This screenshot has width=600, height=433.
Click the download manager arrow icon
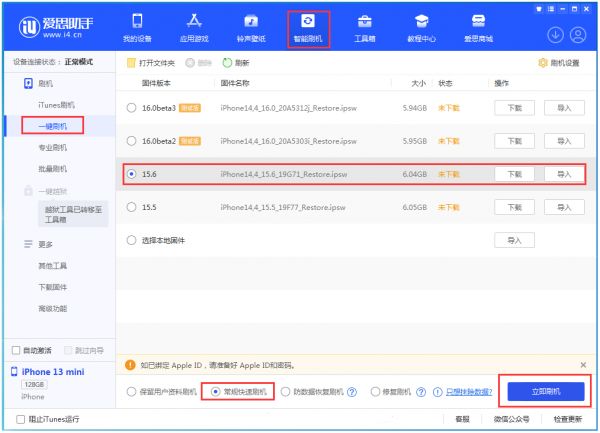coord(555,35)
